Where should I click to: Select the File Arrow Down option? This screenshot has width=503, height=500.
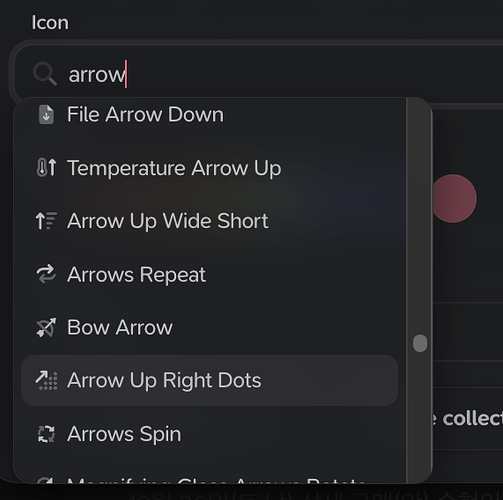(x=209, y=115)
